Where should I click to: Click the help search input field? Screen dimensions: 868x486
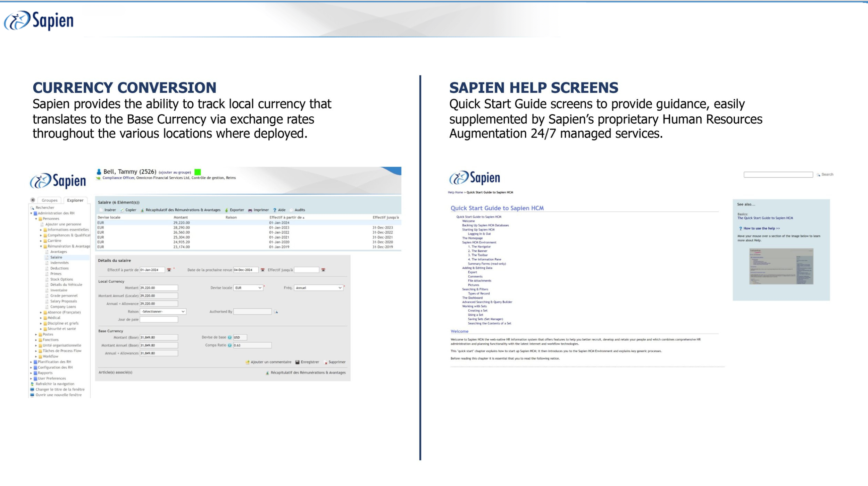coord(778,175)
